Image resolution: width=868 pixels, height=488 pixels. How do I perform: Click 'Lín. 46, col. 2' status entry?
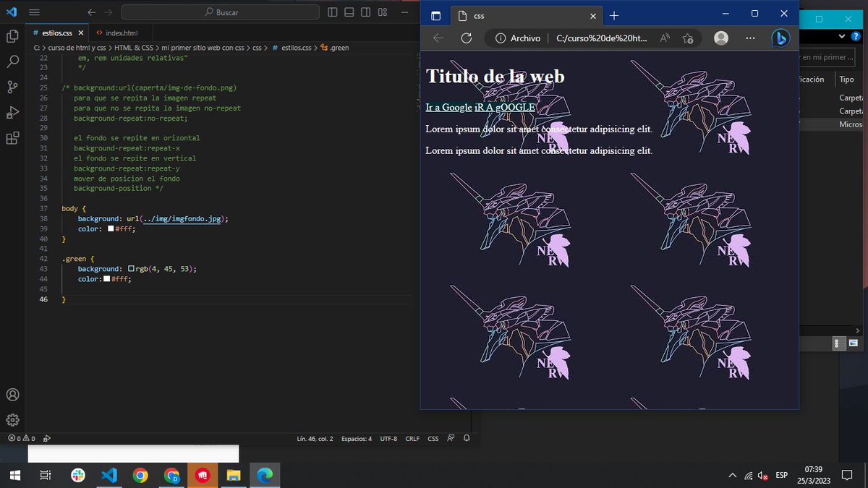pos(315,438)
